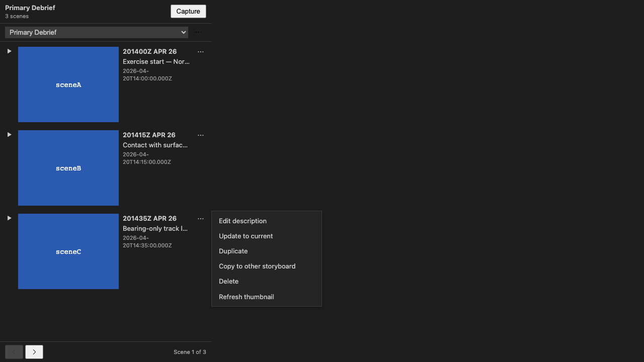This screenshot has height=362, width=644.
Task: Delete the scene via the context menu
Action: pyautogui.click(x=228, y=281)
